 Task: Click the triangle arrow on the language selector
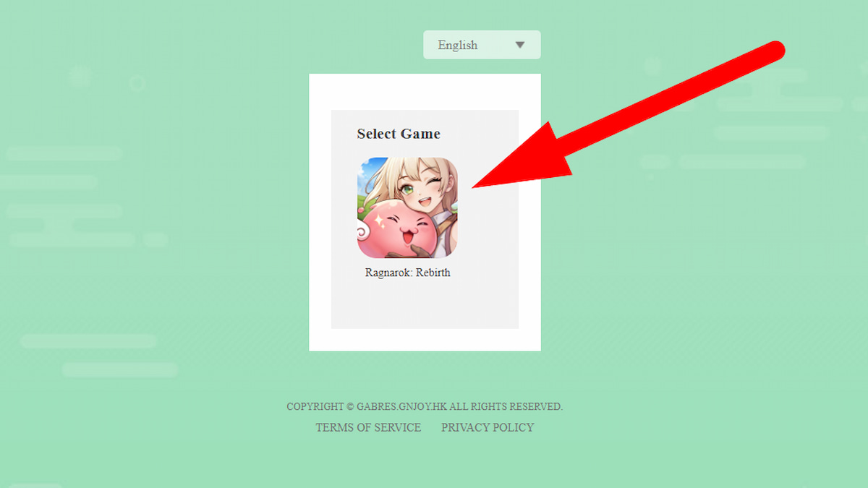(x=520, y=45)
